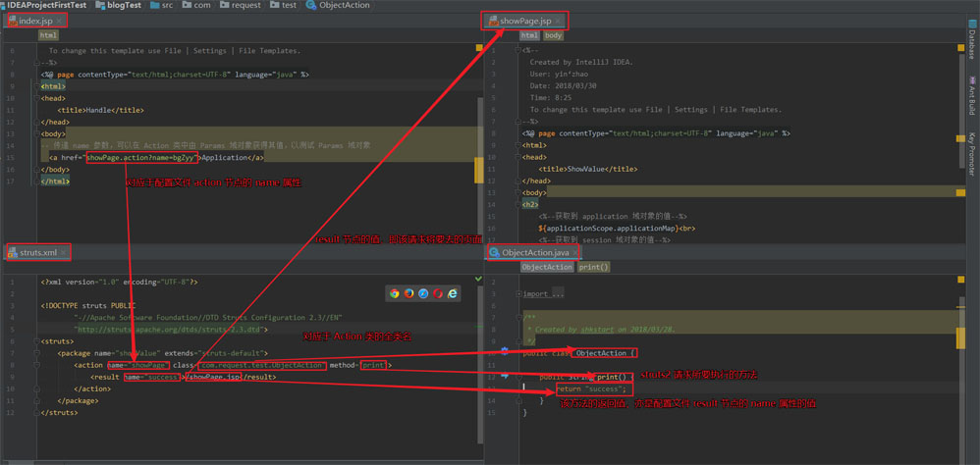Open preview in Firefox browser icon

click(x=409, y=293)
